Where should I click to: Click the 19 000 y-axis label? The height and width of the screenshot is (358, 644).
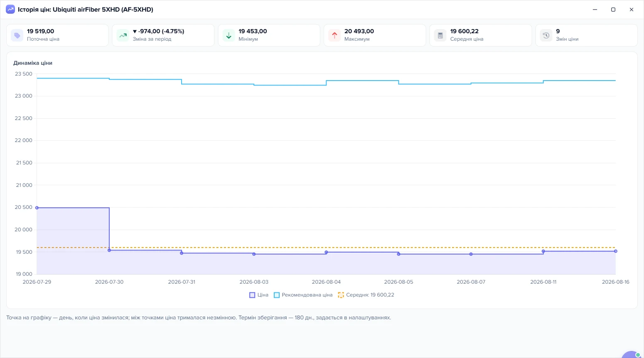[x=24, y=274]
